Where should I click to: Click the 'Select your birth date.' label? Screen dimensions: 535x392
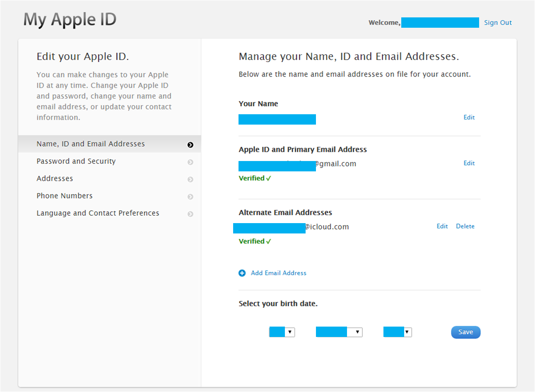tap(278, 304)
